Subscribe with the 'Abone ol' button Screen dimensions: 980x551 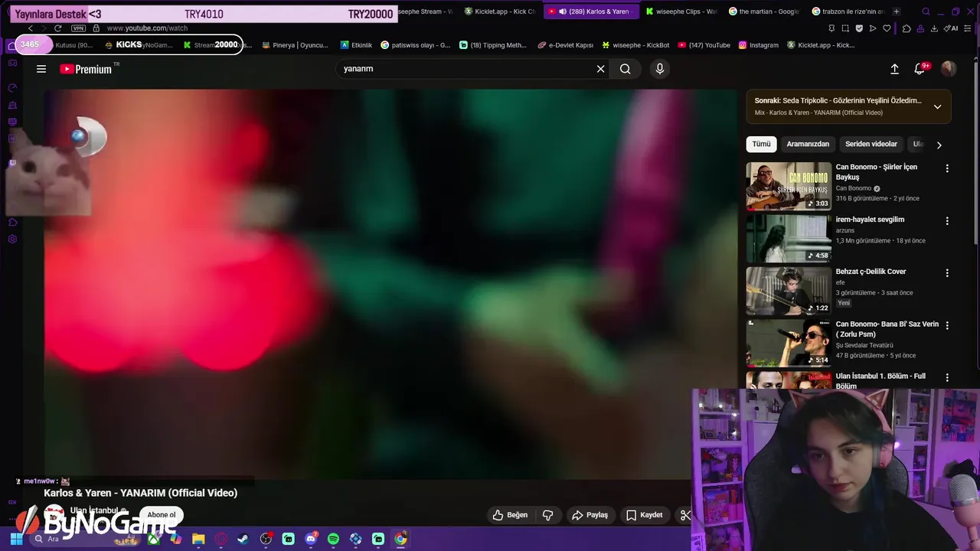click(162, 515)
